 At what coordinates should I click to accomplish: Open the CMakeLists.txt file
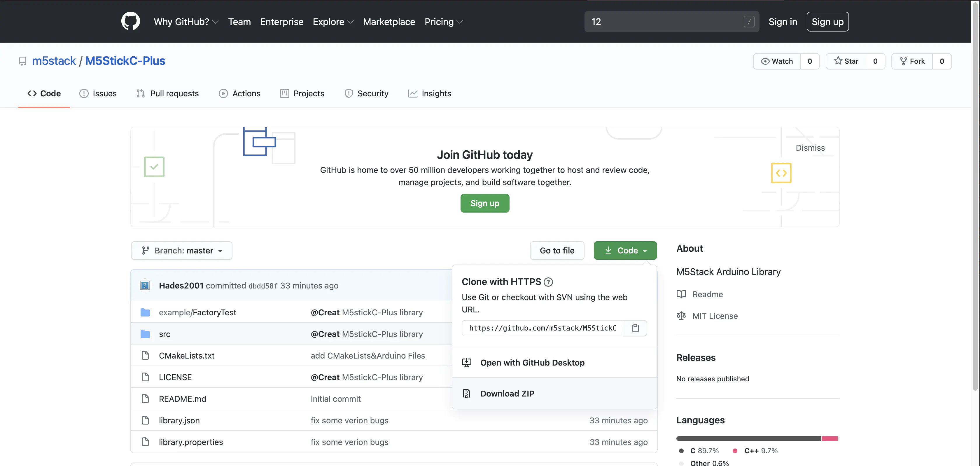[186, 356]
